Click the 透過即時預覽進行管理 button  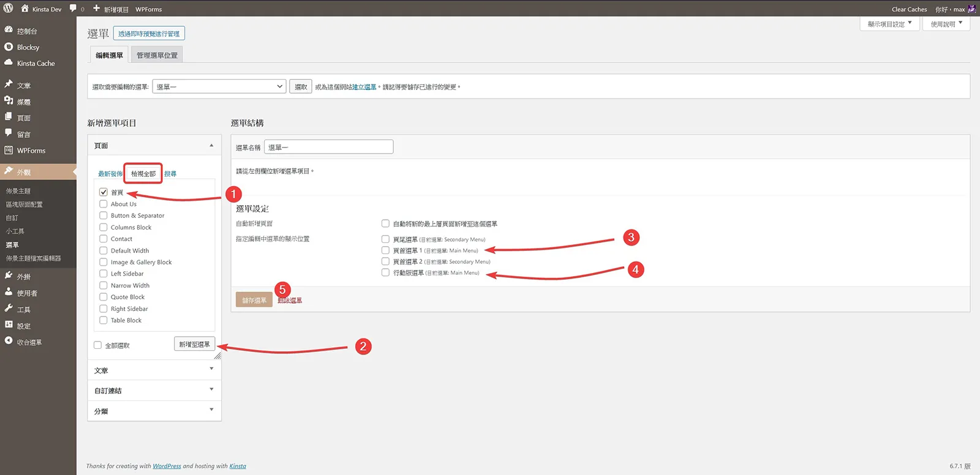(149, 34)
